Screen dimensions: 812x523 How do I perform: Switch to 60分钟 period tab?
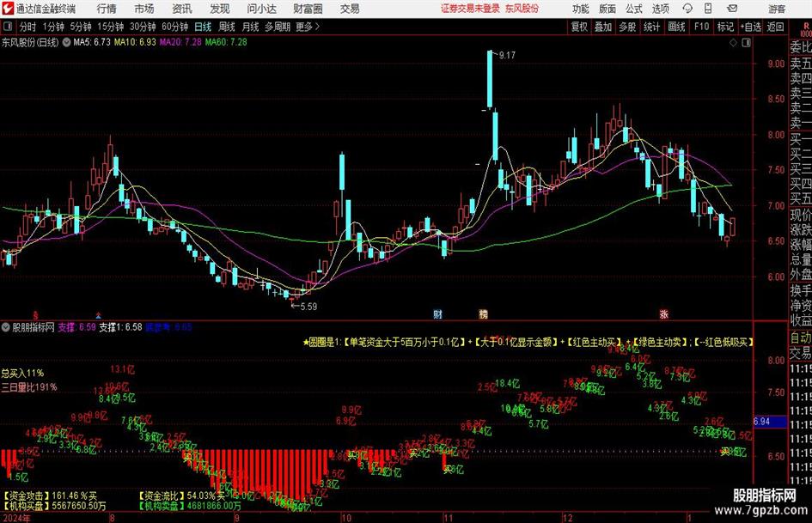coord(174,27)
